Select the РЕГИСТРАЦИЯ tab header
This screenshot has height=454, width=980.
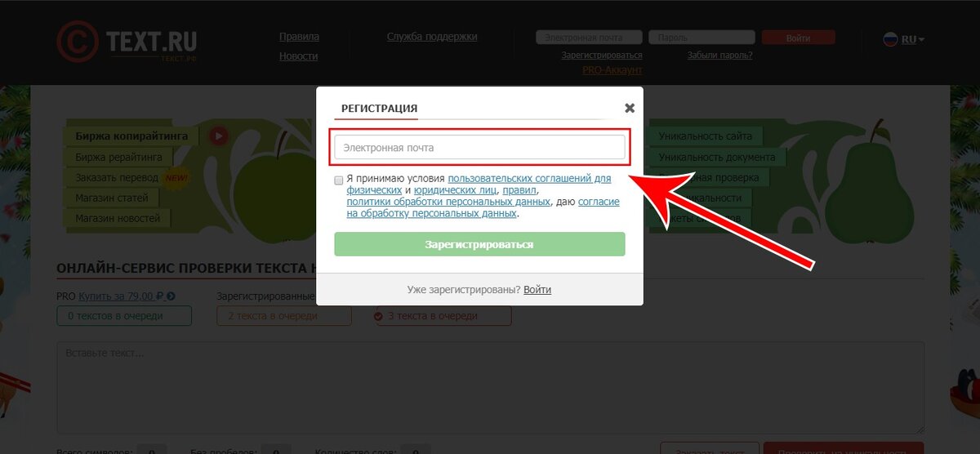pos(379,109)
